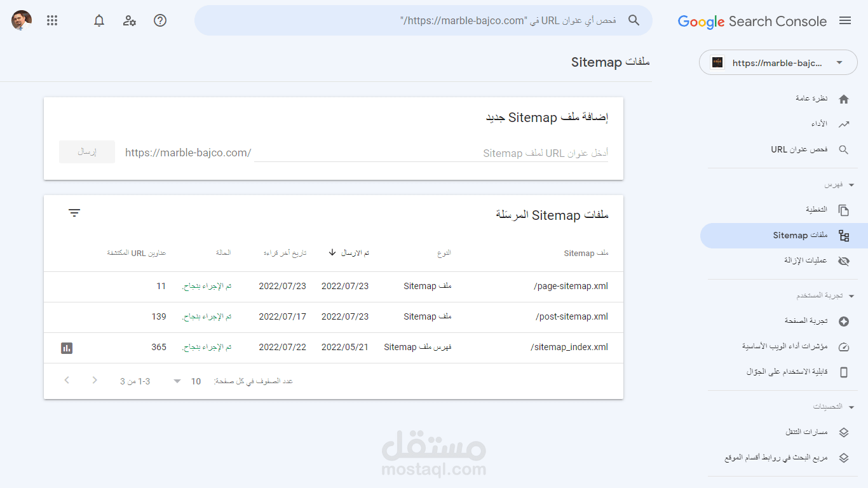Viewport: 868px width, 488px height.
Task: Open the hamburger main menu
Action: 845,21
